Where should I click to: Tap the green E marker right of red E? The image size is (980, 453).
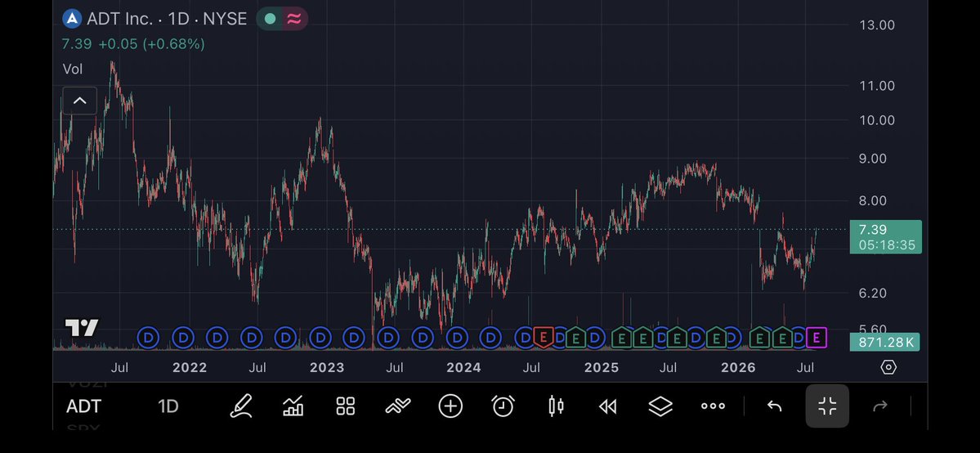(x=575, y=339)
